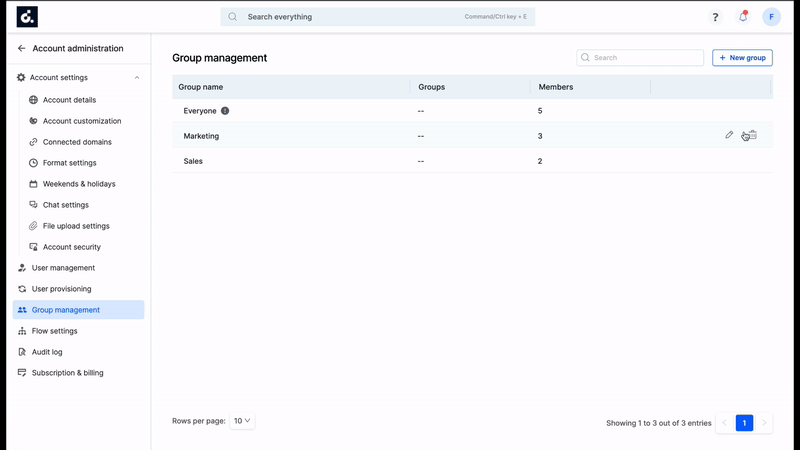
Task: Open Account customization page
Action: pyautogui.click(x=82, y=121)
